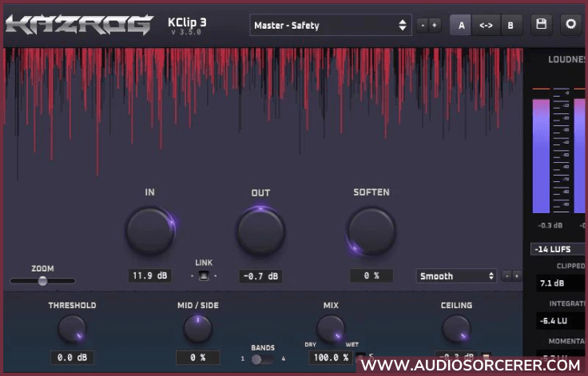
Task: Click the -6.4 LU integrated readout
Action: (561, 321)
